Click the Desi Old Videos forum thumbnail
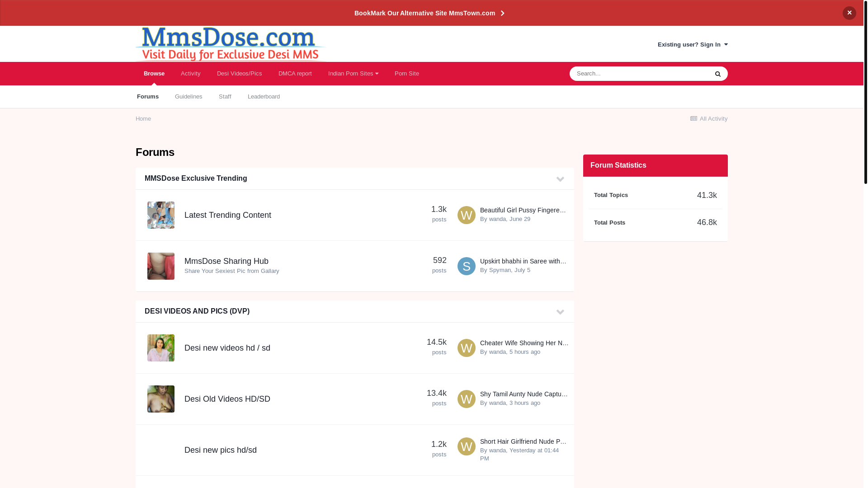 pos(161,399)
